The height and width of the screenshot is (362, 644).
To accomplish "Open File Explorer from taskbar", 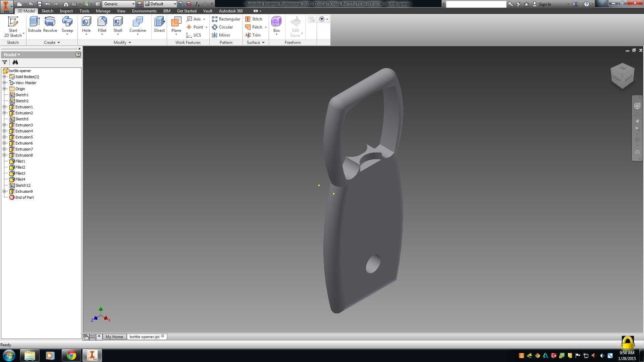I will tap(30, 355).
